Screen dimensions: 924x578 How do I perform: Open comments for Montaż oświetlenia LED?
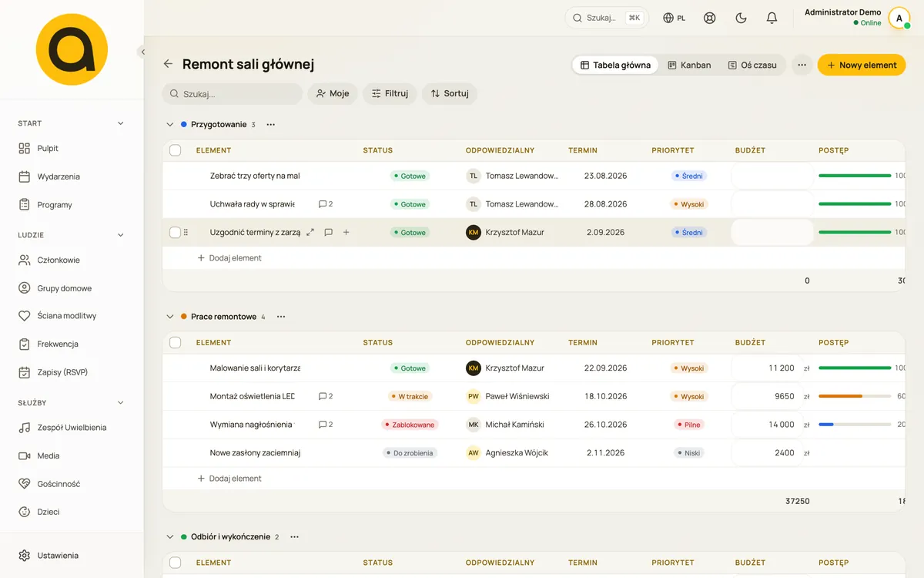point(326,396)
